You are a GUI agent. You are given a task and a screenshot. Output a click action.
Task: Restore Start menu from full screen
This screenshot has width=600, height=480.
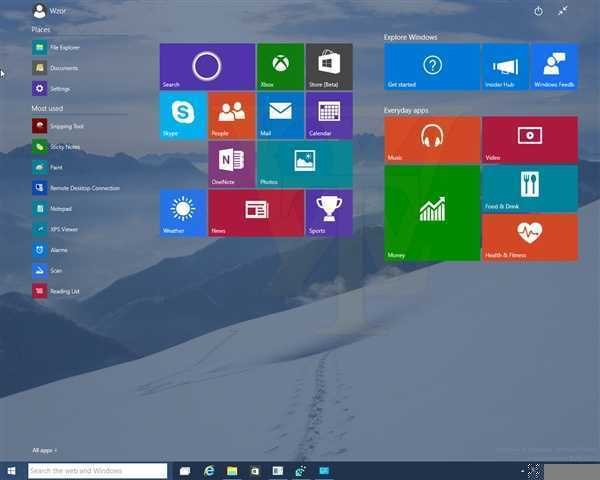tap(562, 11)
